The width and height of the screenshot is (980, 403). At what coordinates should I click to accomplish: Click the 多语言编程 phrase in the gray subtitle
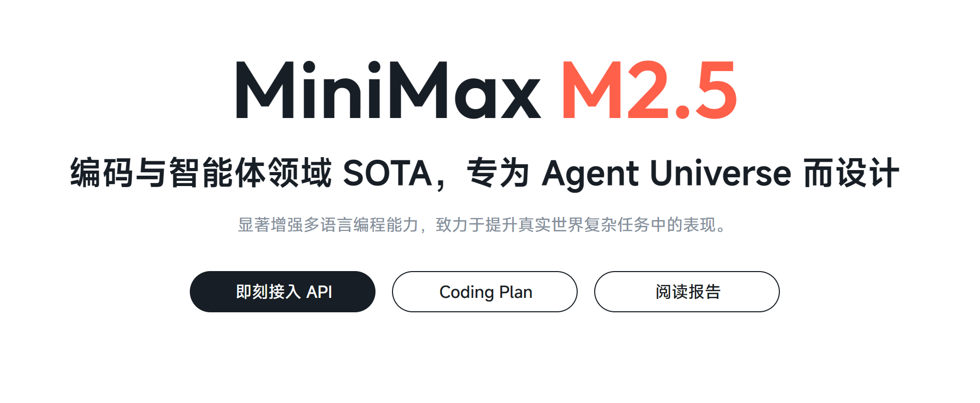coord(345,225)
